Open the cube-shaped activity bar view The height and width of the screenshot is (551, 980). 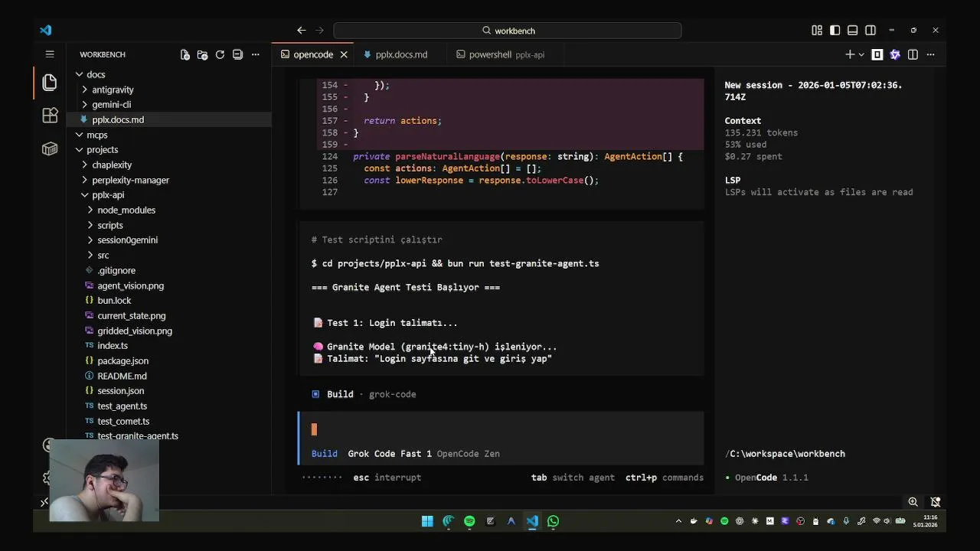click(50, 148)
